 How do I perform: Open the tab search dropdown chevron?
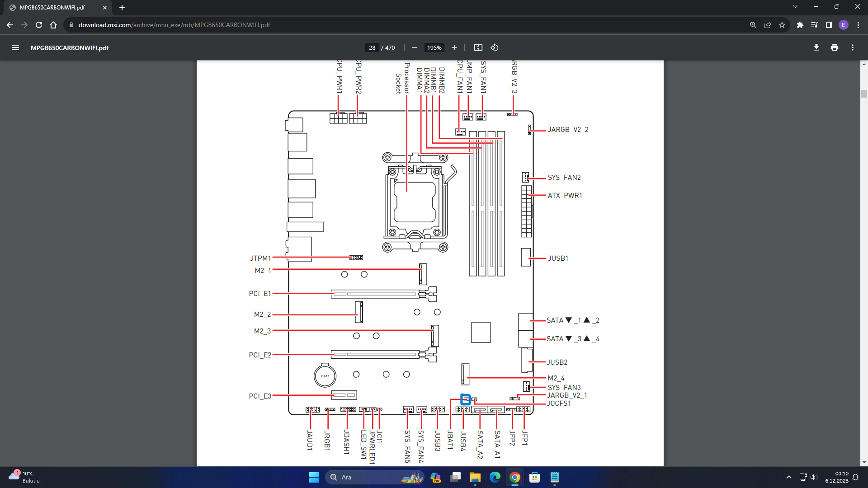[795, 6]
